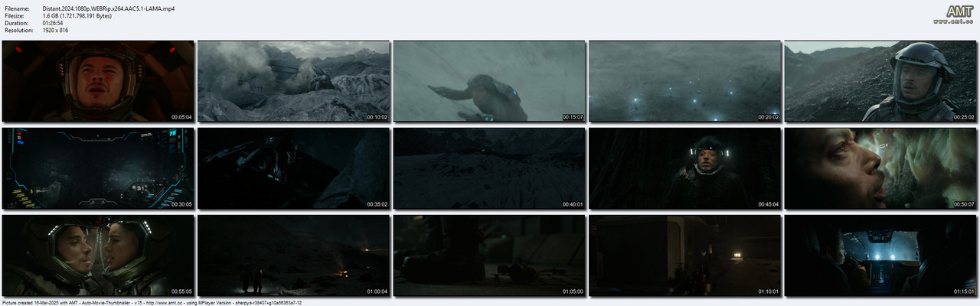Image resolution: width=980 pixels, height=306 pixels.
Task: Select the file name 'Distant.2024.1080p.WEBRip.x264.AAC5.1-LAMA.mp4'
Action: 109,8
